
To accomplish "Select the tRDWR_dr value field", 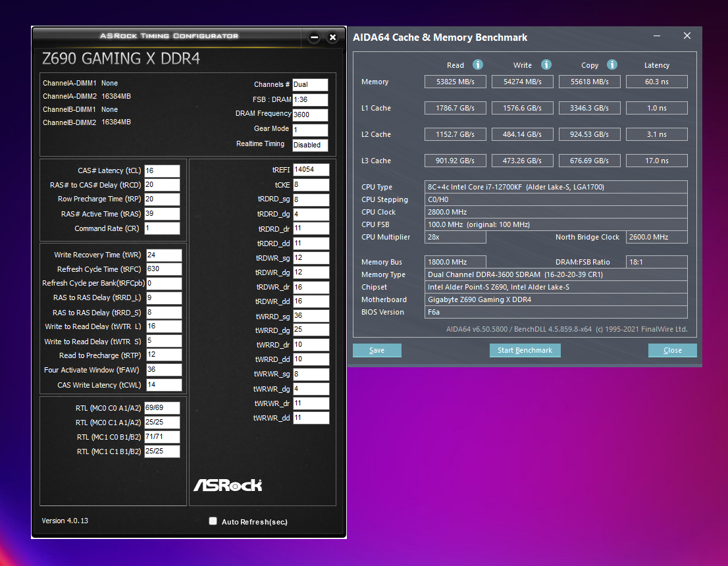I will [311, 287].
